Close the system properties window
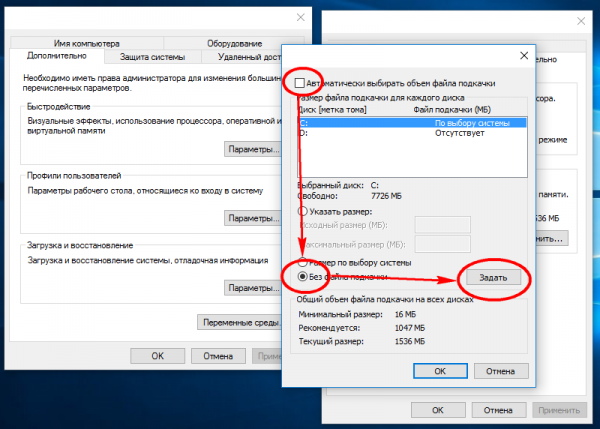 coord(300,17)
